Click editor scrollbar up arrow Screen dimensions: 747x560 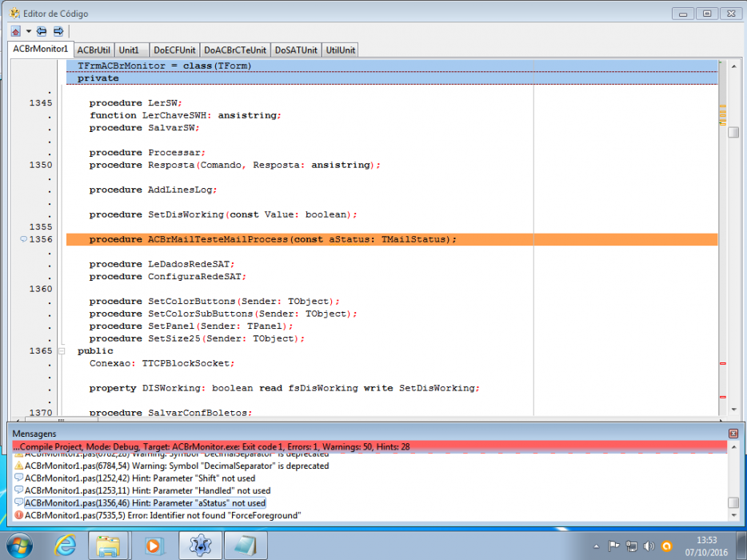(x=733, y=66)
